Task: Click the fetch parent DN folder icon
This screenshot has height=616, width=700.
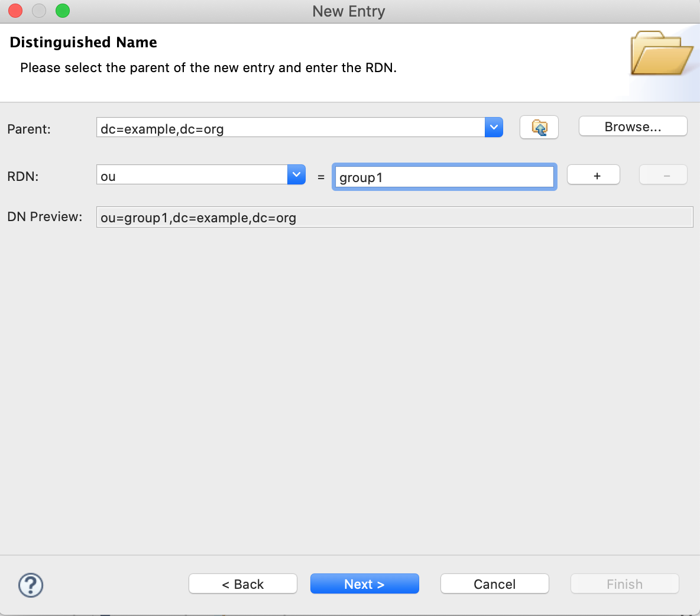Action: tap(539, 127)
